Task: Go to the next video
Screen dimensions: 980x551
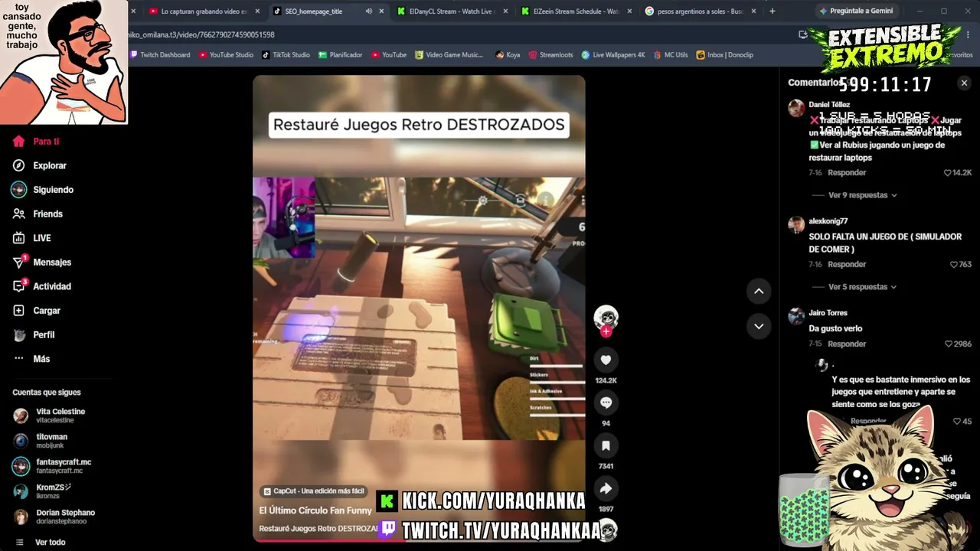Action: (x=759, y=326)
